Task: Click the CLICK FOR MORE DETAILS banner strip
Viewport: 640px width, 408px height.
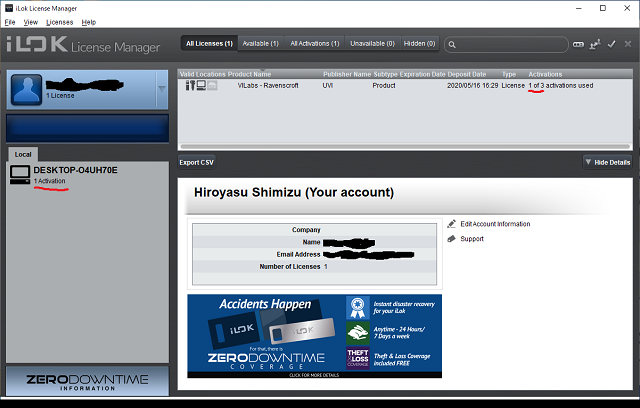Action: point(314,375)
